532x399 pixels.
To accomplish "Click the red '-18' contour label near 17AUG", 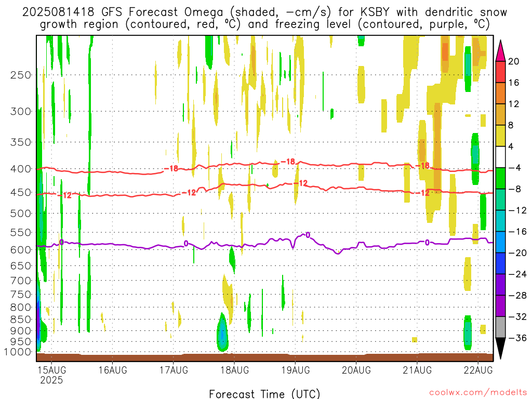I will point(171,168).
